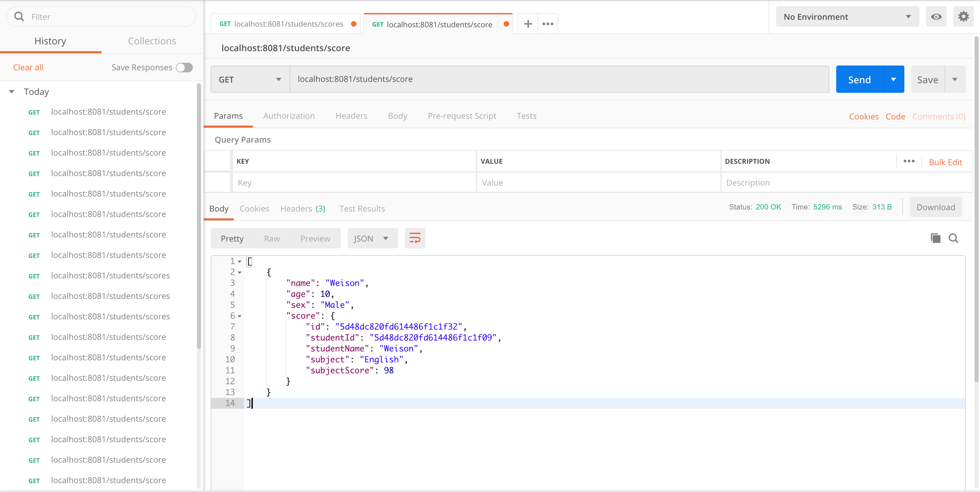980x492 pixels.
Task: Copy response body to clipboard icon
Action: pos(935,238)
